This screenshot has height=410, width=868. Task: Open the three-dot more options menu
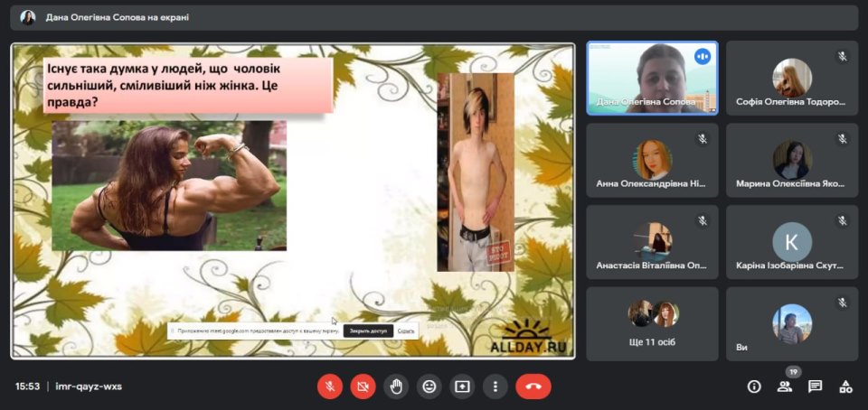click(x=495, y=387)
